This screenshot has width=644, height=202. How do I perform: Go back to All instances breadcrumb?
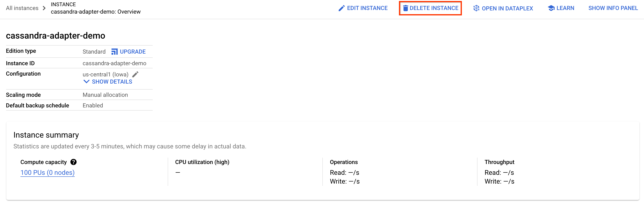click(22, 8)
